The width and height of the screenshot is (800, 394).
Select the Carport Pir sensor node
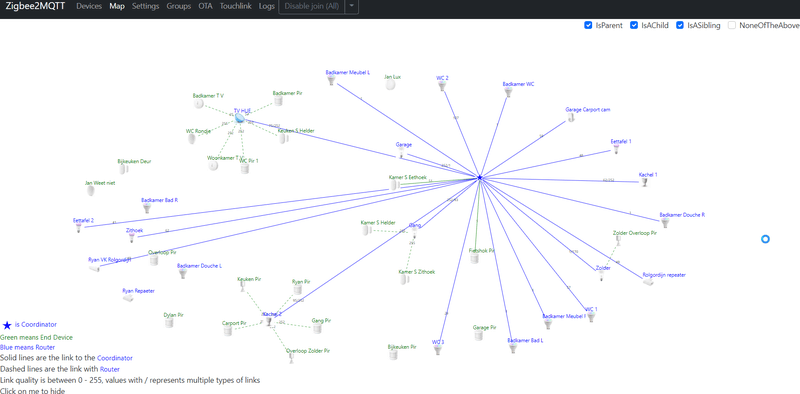click(228, 331)
